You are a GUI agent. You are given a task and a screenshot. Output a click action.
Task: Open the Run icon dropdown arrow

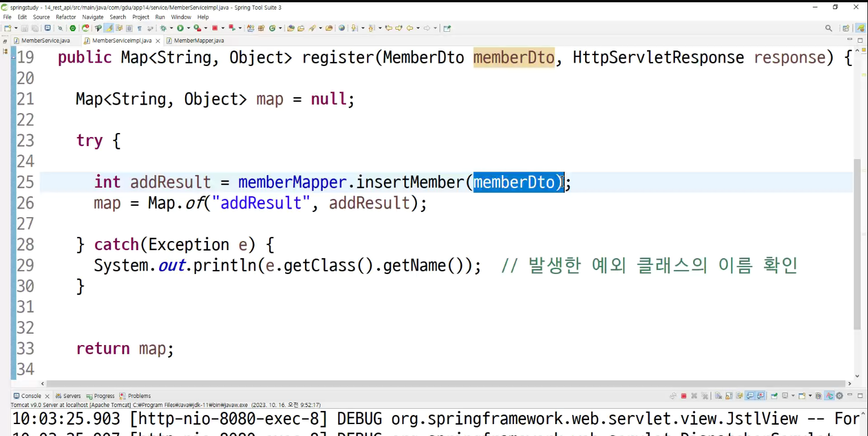pyautogui.click(x=188, y=28)
